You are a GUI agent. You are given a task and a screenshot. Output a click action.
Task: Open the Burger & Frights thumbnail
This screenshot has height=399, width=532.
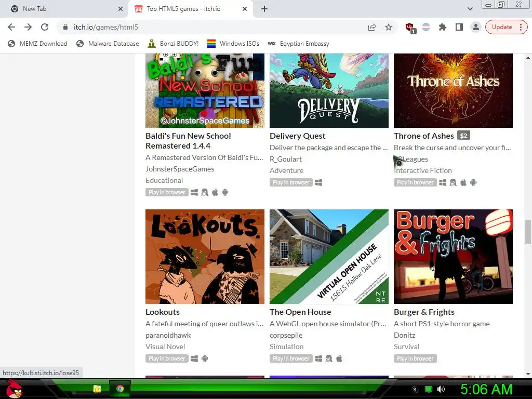point(453,257)
